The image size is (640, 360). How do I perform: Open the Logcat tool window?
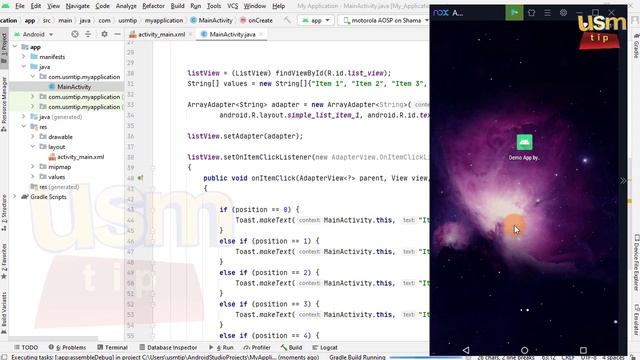(325, 347)
